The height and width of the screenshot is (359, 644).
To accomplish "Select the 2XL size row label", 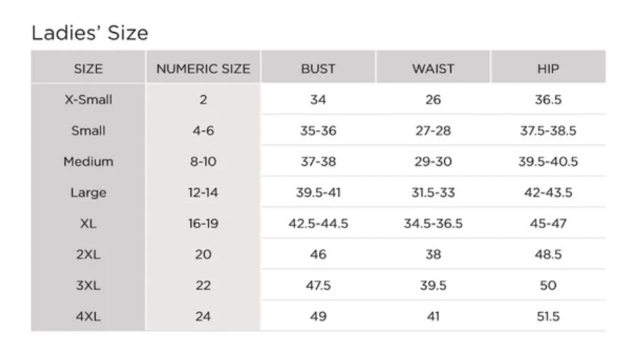I will (x=88, y=255).
